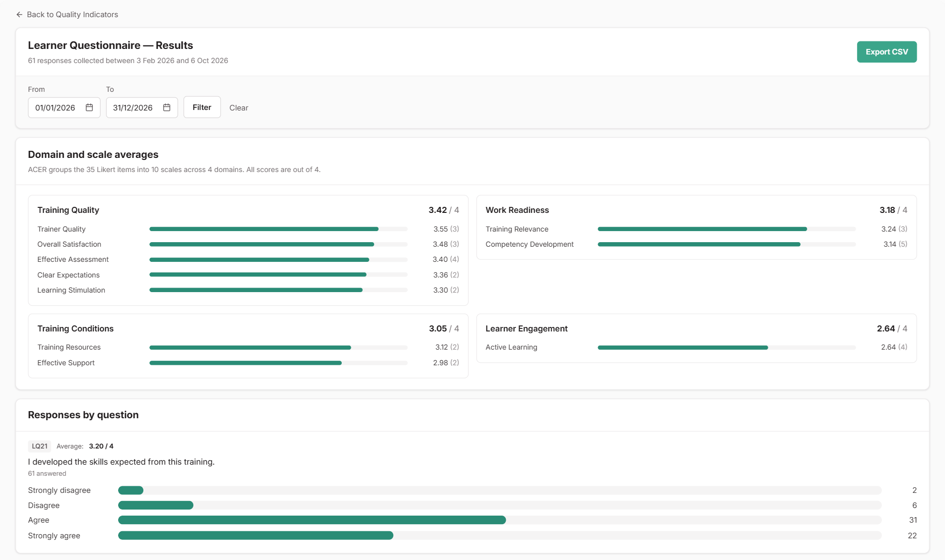
Task: Click the Responses by question heading
Action: tap(83, 415)
